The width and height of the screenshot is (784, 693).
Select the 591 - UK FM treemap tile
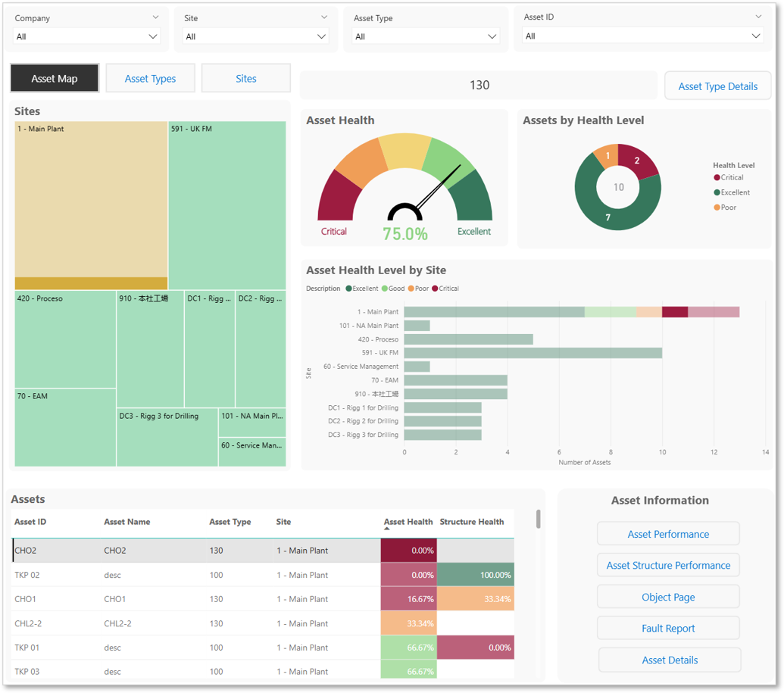[227, 205]
